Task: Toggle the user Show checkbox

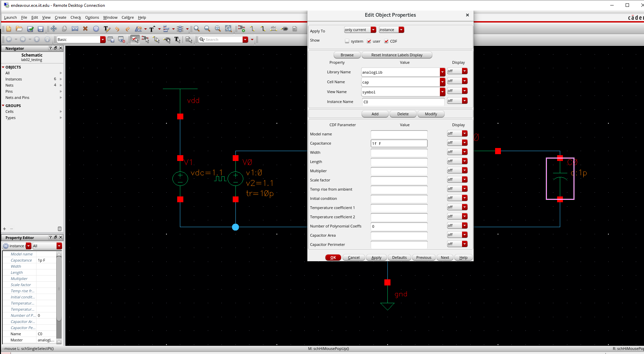Action: click(369, 41)
